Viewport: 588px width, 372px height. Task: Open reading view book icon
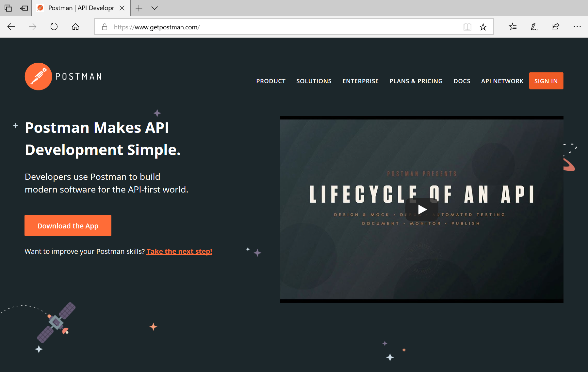(x=467, y=27)
